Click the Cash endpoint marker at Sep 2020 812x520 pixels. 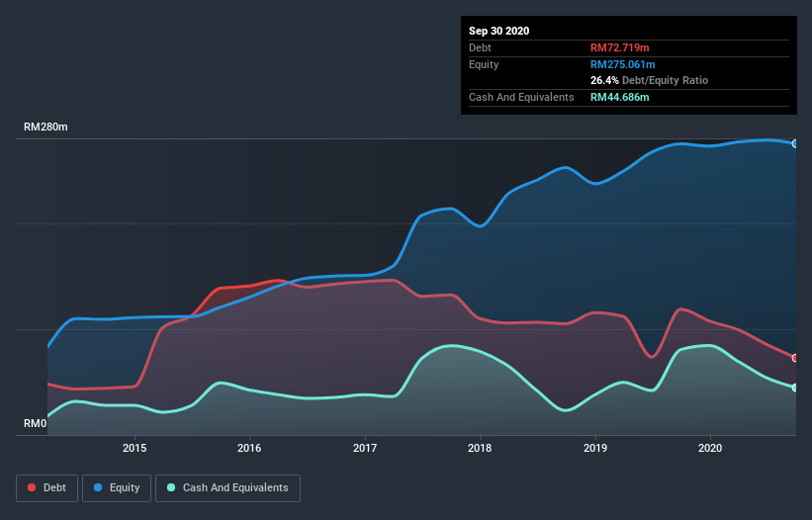[795, 388]
